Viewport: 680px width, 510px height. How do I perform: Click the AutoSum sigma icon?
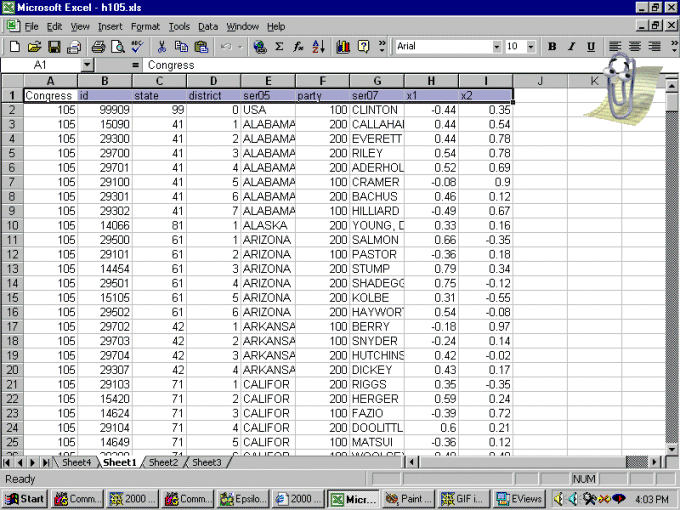coord(279,47)
